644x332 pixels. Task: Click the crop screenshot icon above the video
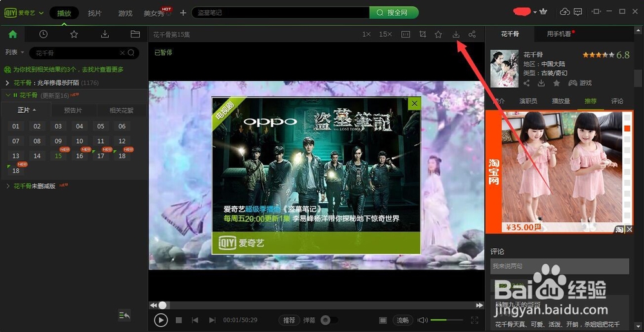tap(422, 35)
